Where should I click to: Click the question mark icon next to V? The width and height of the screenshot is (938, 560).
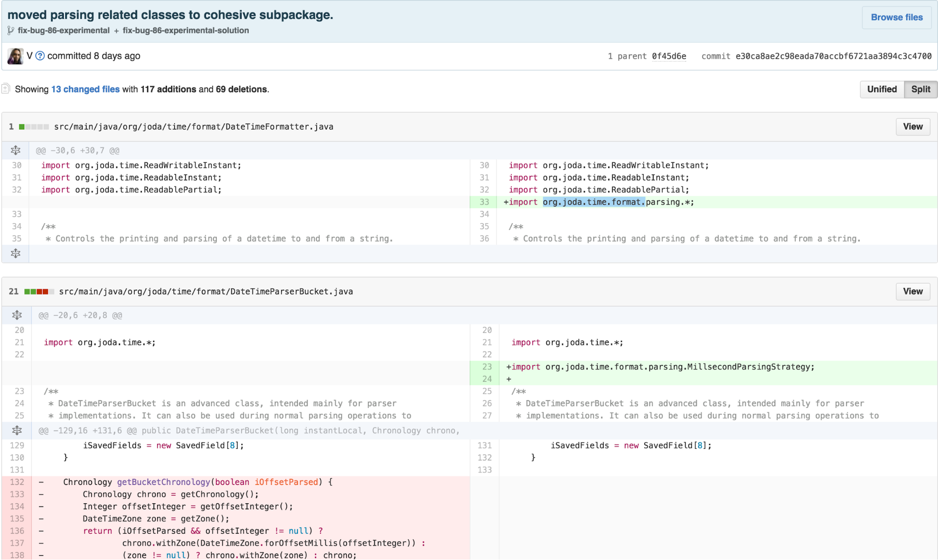point(40,56)
